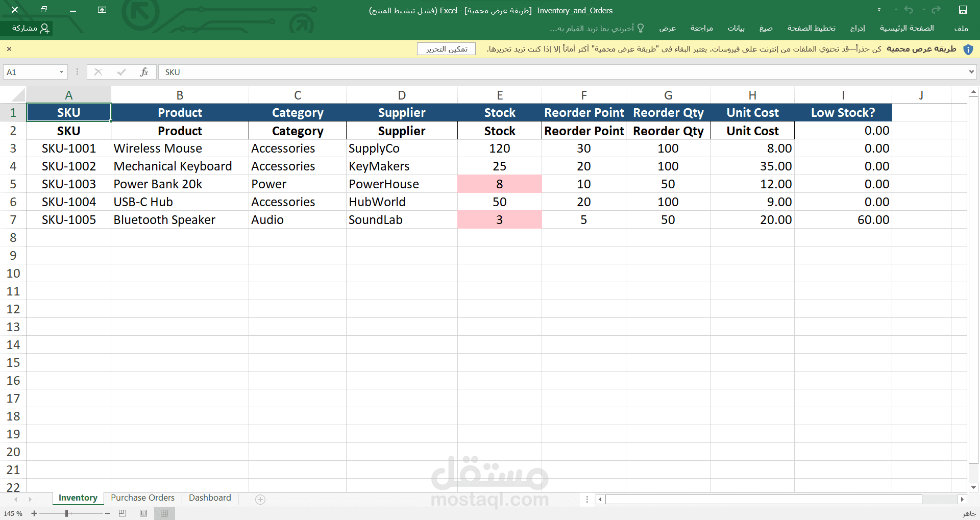Select column header E
Image resolution: width=980 pixels, height=520 pixels.
point(500,95)
